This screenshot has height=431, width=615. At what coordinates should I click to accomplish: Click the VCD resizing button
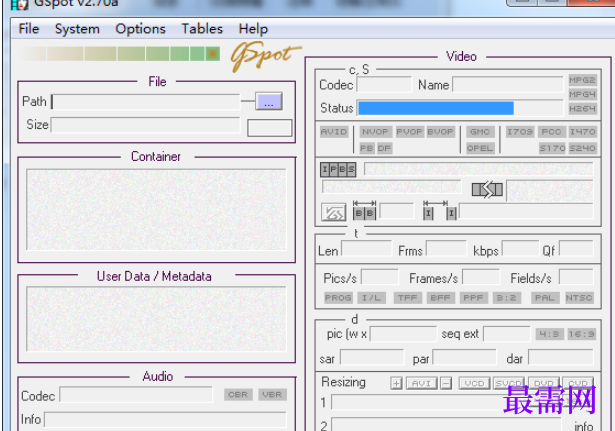[475, 383]
